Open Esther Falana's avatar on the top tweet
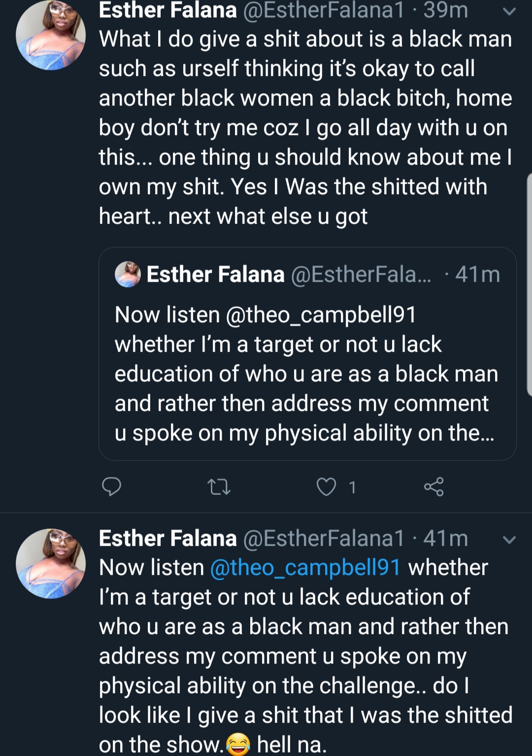532x756 pixels. pos(51,35)
